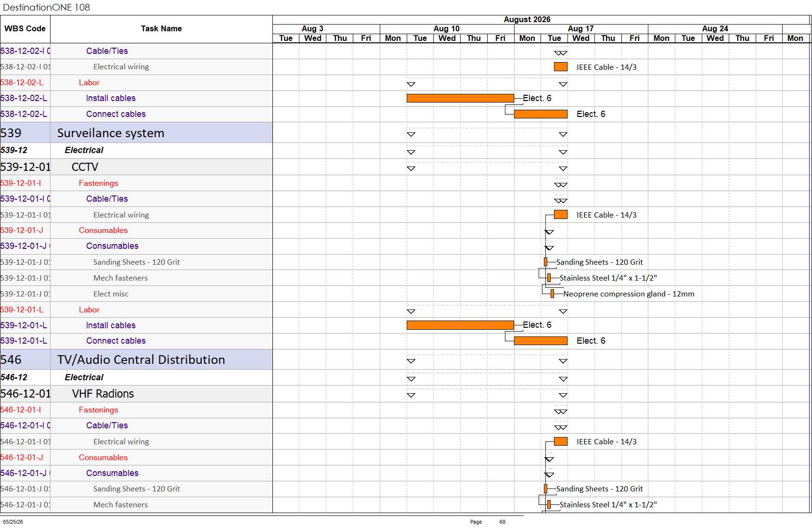
Task: Click the Neoprene compression gland bar
Action: pyautogui.click(x=552, y=294)
